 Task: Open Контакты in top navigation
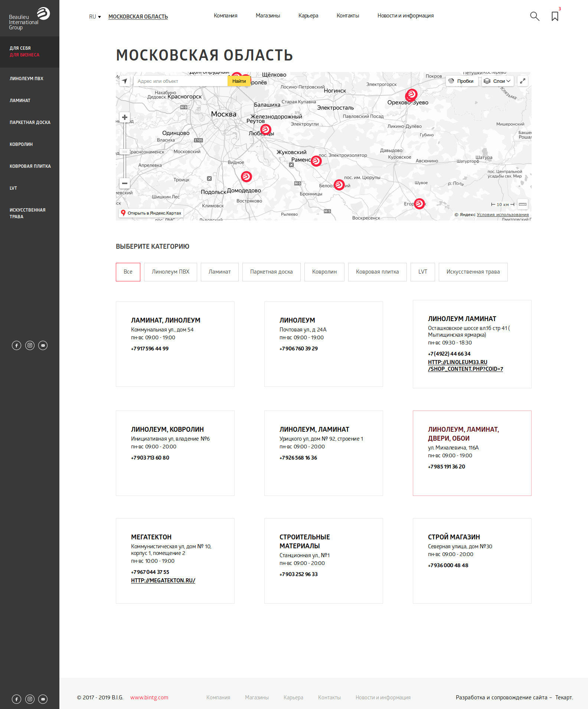point(348,16)
